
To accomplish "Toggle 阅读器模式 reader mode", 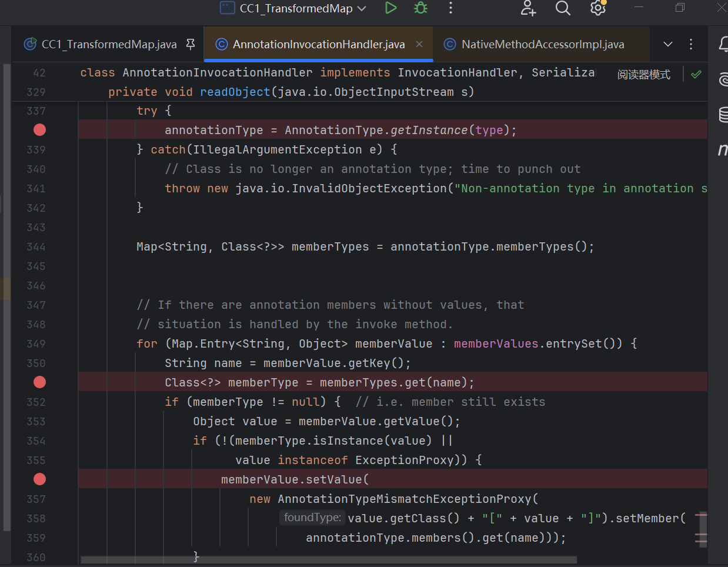I will click(644, 75).
